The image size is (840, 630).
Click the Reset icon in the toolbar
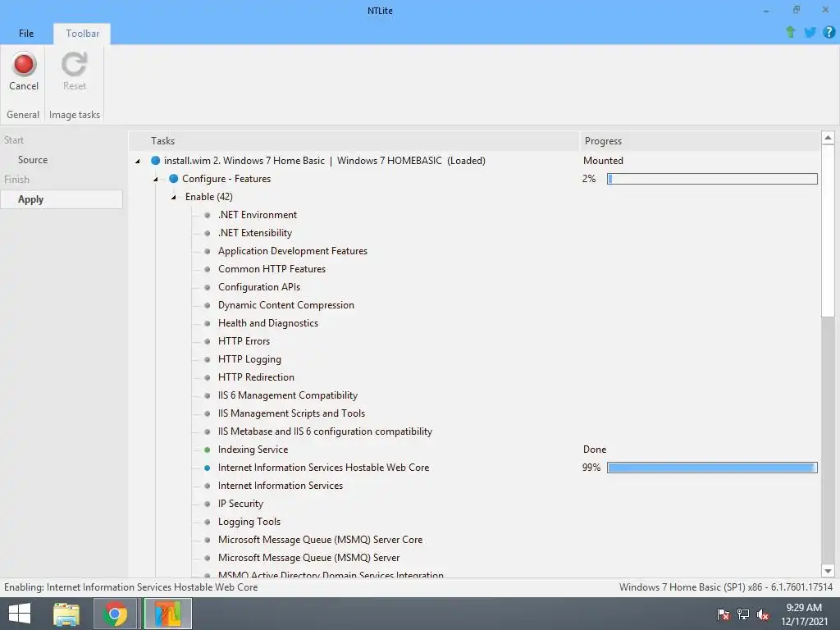(x=74, y=64)
